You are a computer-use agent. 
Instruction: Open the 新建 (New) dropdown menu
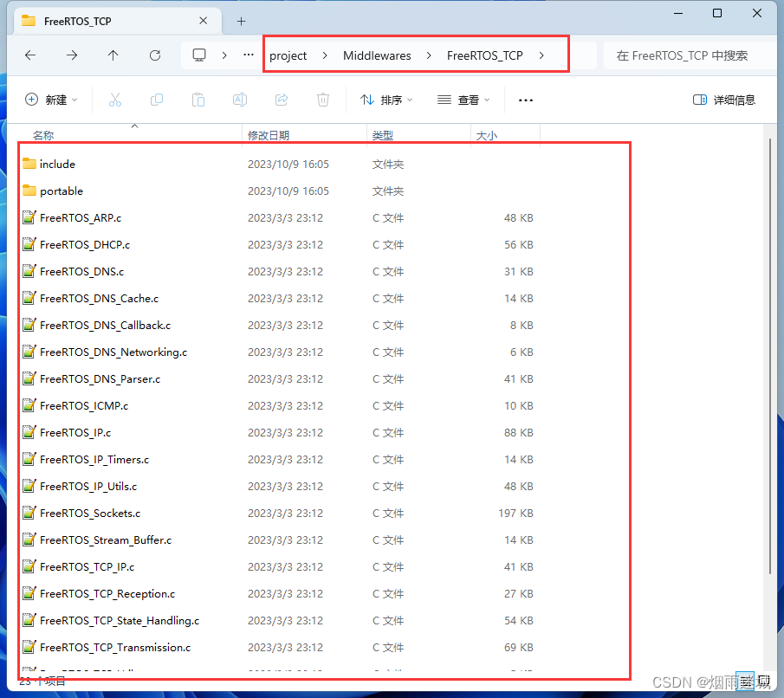pyautogui.click(x=51, y=100)
